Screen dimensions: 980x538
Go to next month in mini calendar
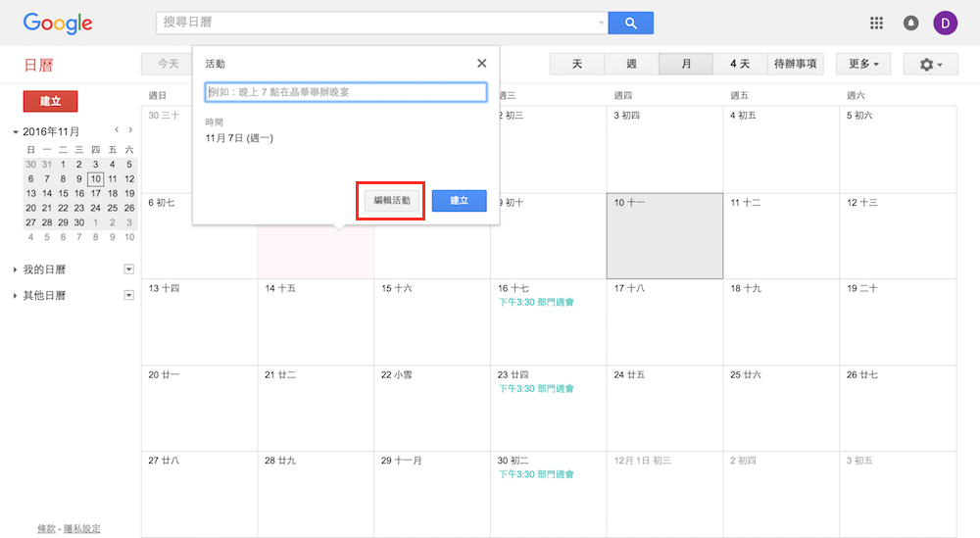coord(131,130)
